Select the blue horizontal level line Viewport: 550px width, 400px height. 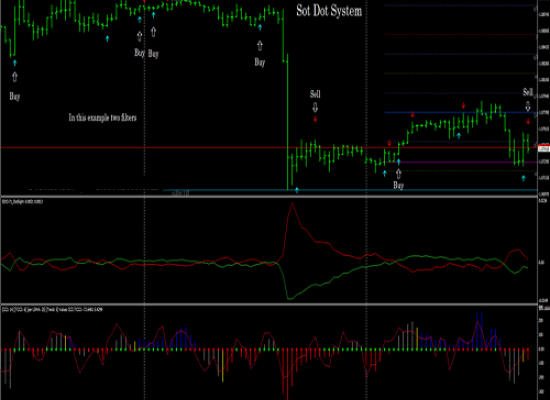461,113
